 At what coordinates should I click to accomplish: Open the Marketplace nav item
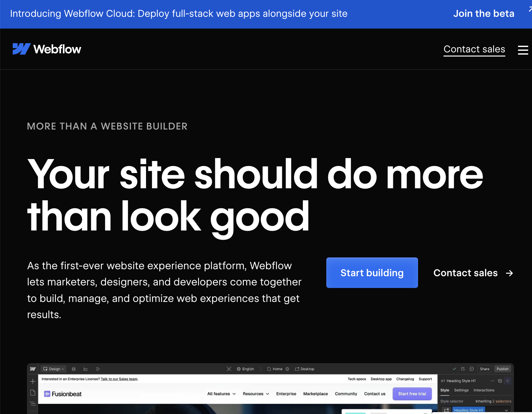(x=316, y=394)
